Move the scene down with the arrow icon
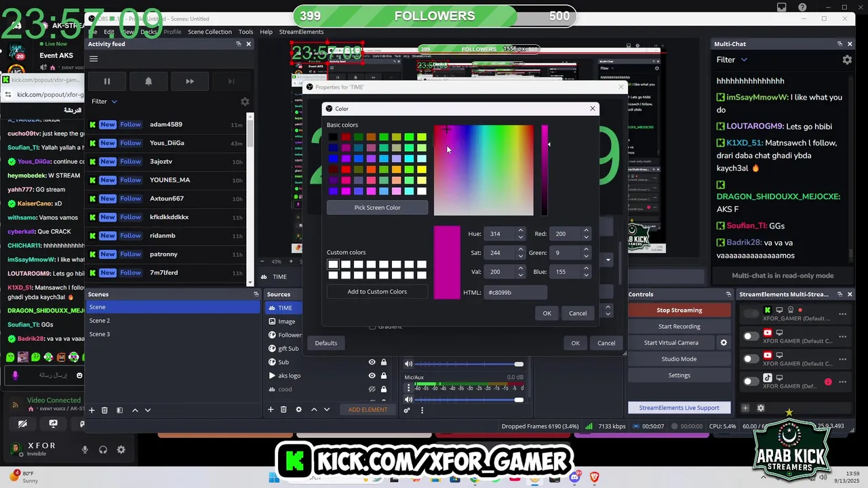Viewport: 868px width, 488px height. pyautogui.click(x=148, y=410)
